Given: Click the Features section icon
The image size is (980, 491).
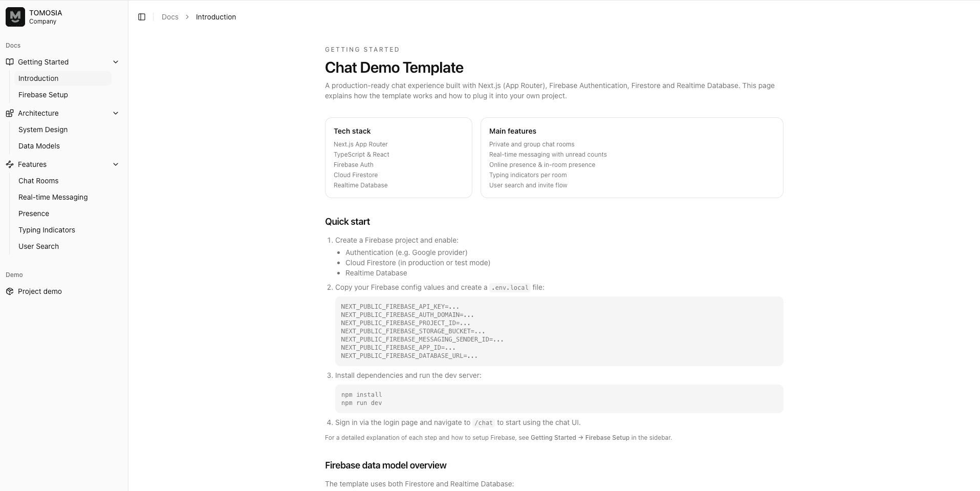Looking at the screenshot, I should [x=10, y=164].
